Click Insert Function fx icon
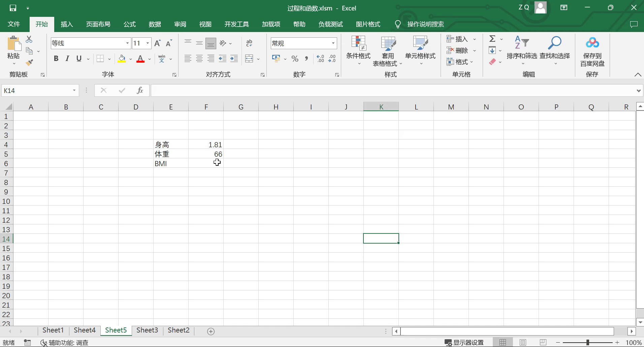Screen dimensions: 644x347 point(140,90)
